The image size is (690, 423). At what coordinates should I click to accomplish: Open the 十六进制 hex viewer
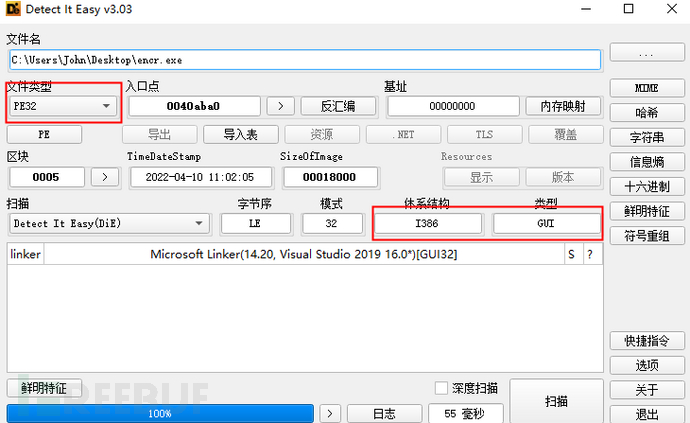[646, 186]
